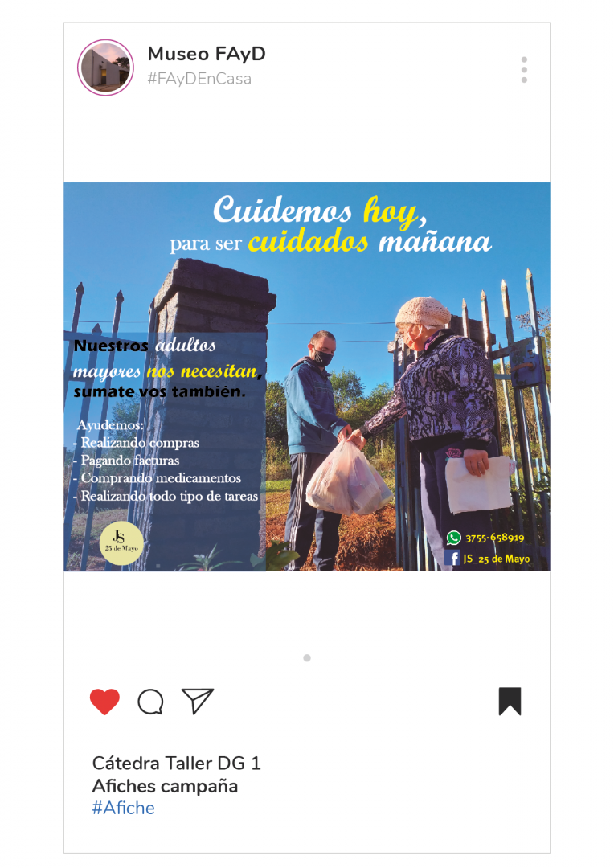Share the post via paper plane icon
The image size is (614, 868).
[x=197, y=701]
